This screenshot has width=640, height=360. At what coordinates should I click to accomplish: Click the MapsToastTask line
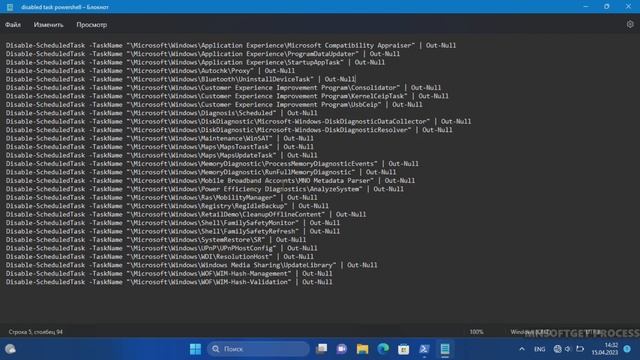tap(160, 147)
